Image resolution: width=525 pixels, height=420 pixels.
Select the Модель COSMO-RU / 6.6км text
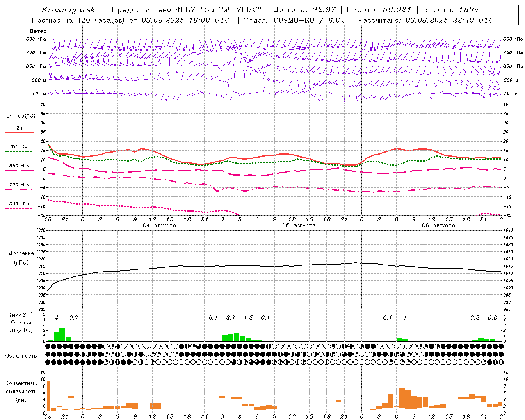coord(295,20)
